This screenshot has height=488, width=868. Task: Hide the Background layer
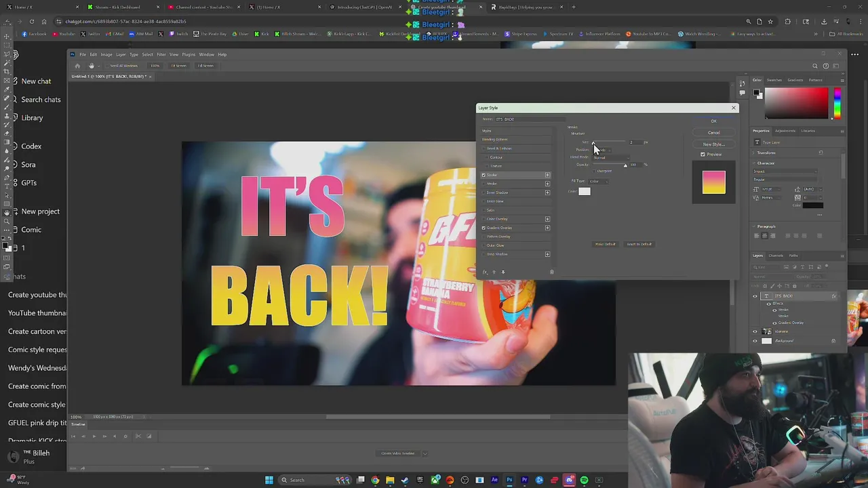755,341
